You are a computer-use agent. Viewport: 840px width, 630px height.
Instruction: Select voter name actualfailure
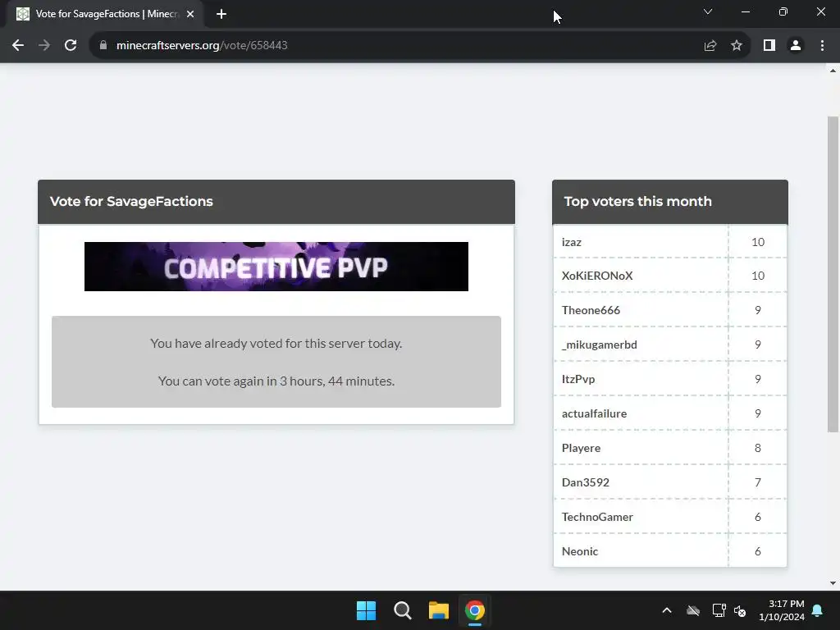[594, 413]
